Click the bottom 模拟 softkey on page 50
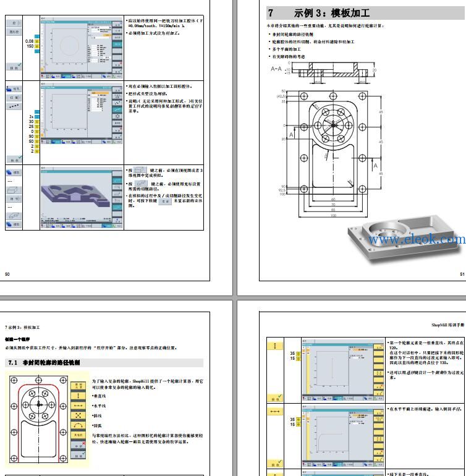Screen dimensions: 466x476 click(14, 224)
